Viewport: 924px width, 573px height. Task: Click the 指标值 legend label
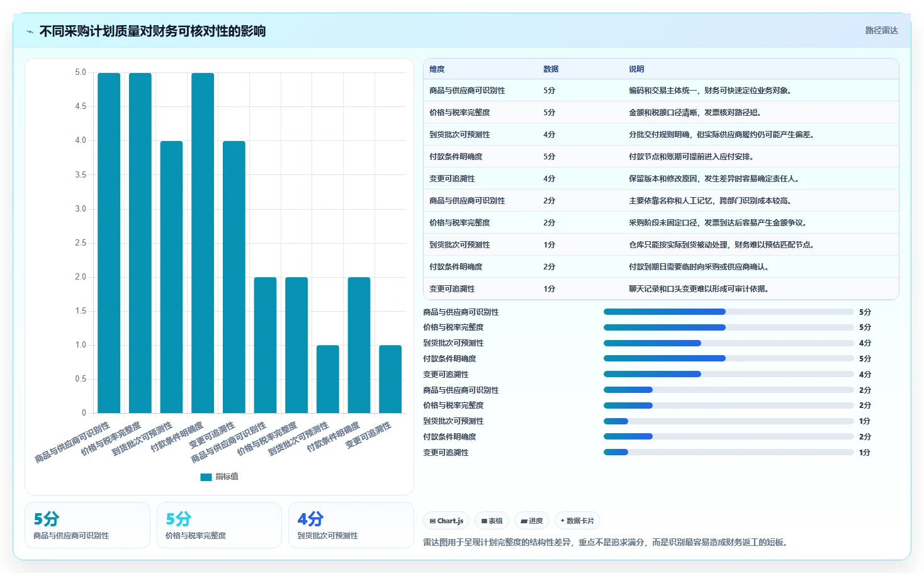[227, 477]
